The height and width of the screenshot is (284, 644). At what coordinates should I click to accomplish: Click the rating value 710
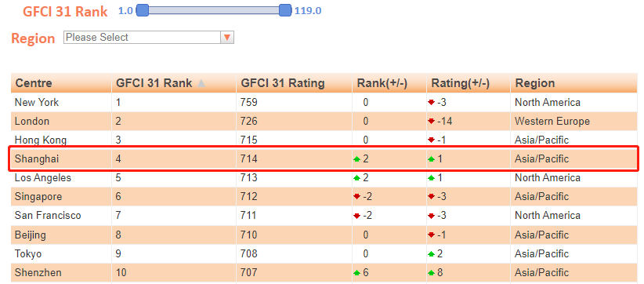(x=249, y=235)
